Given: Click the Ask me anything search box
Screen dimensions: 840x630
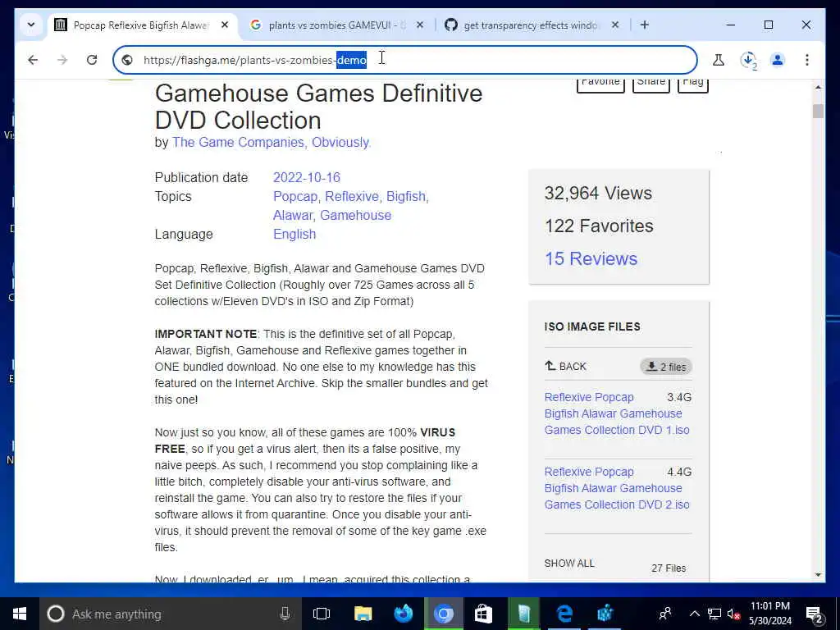Looking at the screenshot, I should pos(169,614).
